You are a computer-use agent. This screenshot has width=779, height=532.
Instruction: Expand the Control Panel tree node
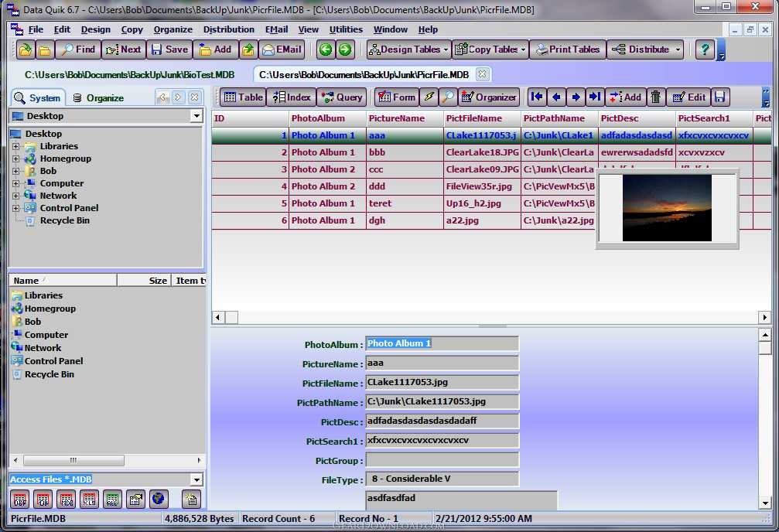pyautogui.click(x=16, y=209)
